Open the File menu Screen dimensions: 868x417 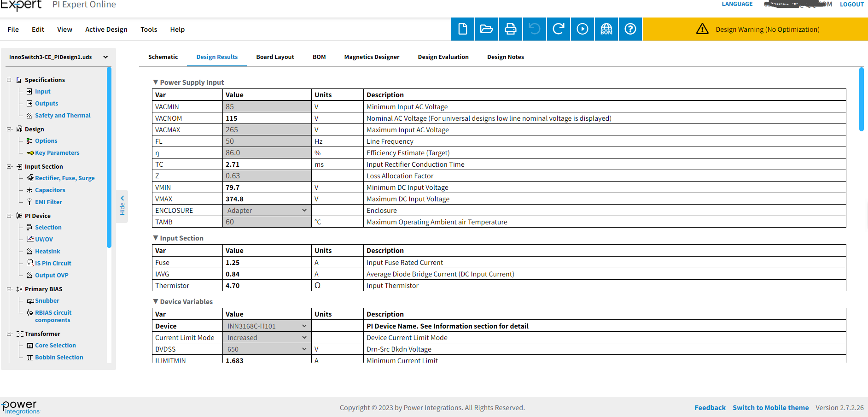point(13,29)
